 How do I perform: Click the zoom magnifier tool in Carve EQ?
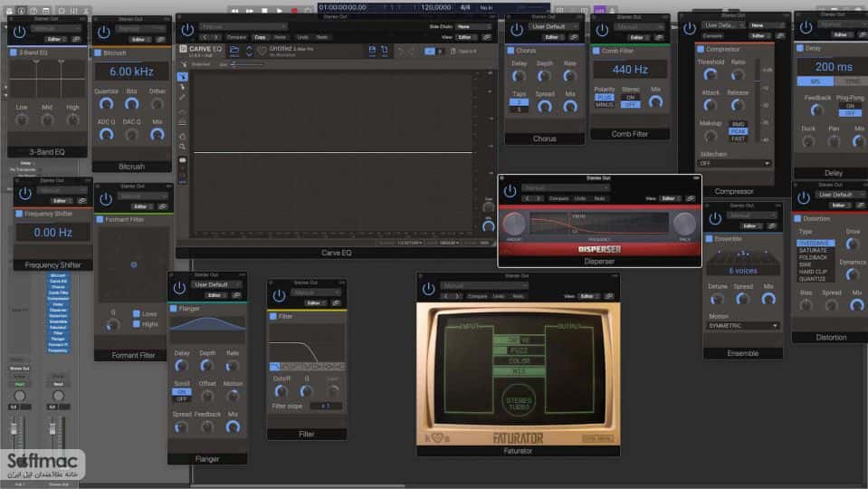pos(182,147)
